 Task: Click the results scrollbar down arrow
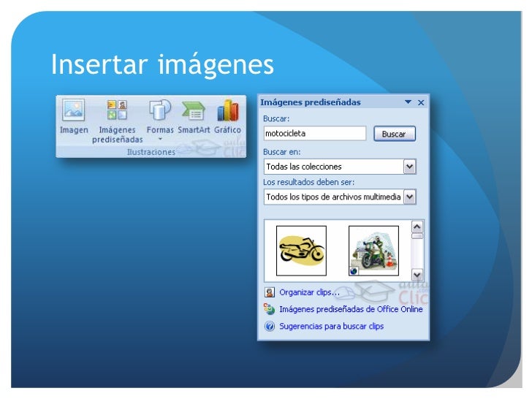(x=417, y=274)
